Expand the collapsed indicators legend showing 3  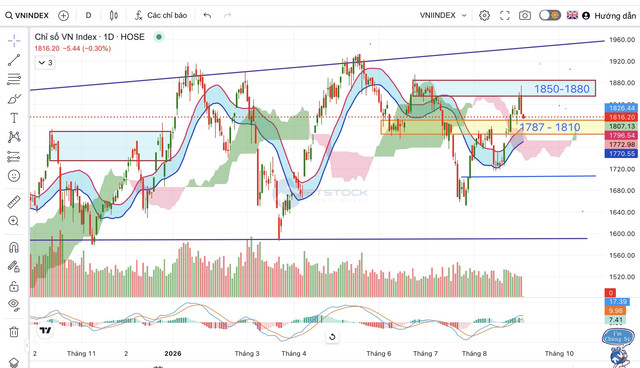[45, 63]
